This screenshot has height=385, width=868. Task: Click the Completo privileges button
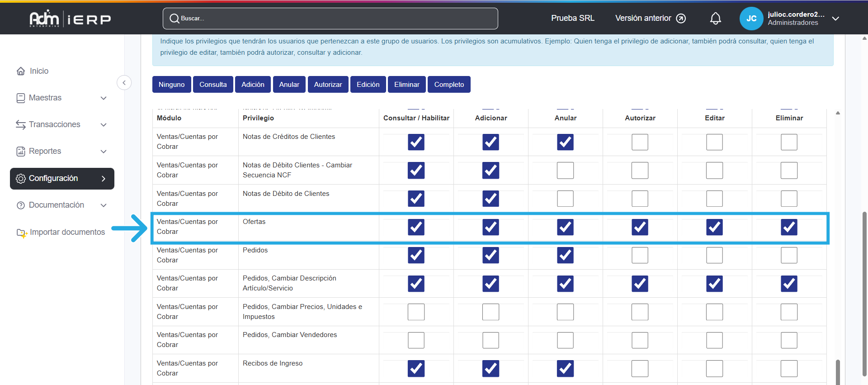tap(448, 85)
